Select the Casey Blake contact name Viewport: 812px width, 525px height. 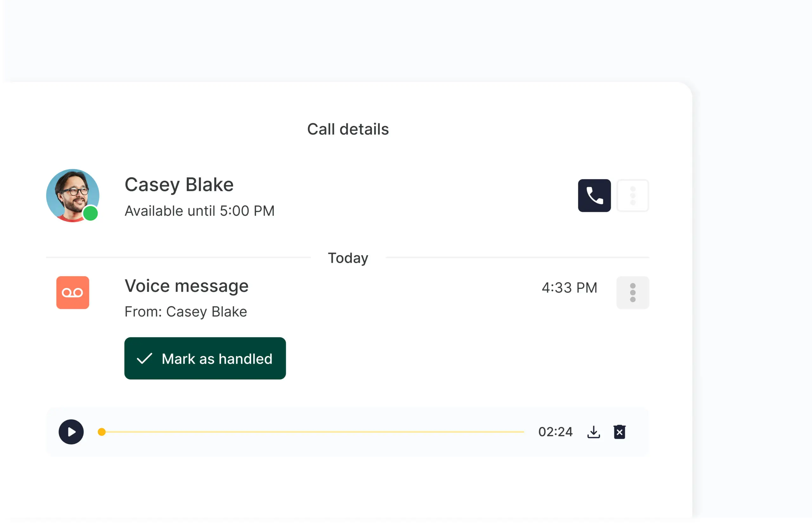pyautogui.click(x=179, y=184)
